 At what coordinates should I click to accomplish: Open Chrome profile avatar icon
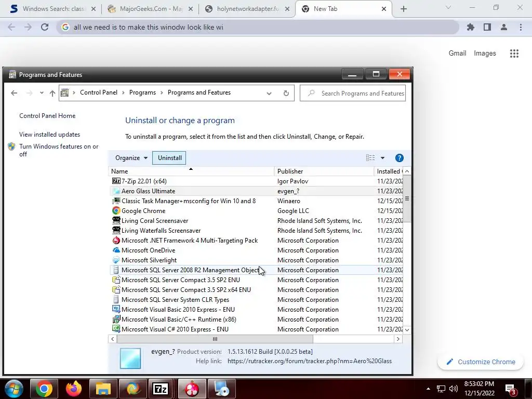(504, 27)
